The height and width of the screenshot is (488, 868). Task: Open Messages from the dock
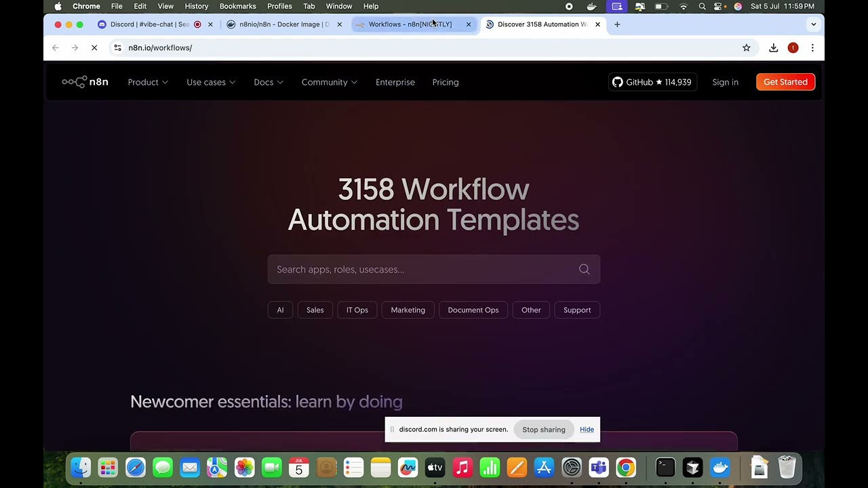point(162,468)
